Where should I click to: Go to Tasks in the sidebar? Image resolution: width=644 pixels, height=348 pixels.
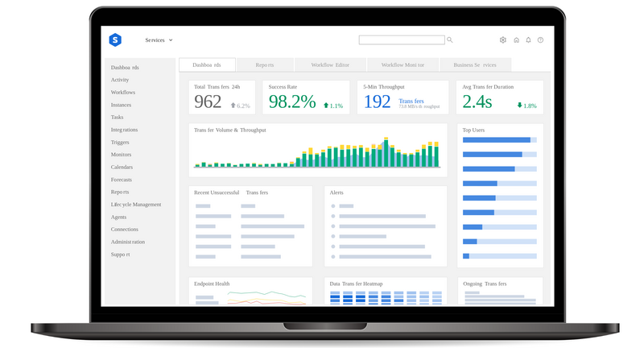(117, 117)
